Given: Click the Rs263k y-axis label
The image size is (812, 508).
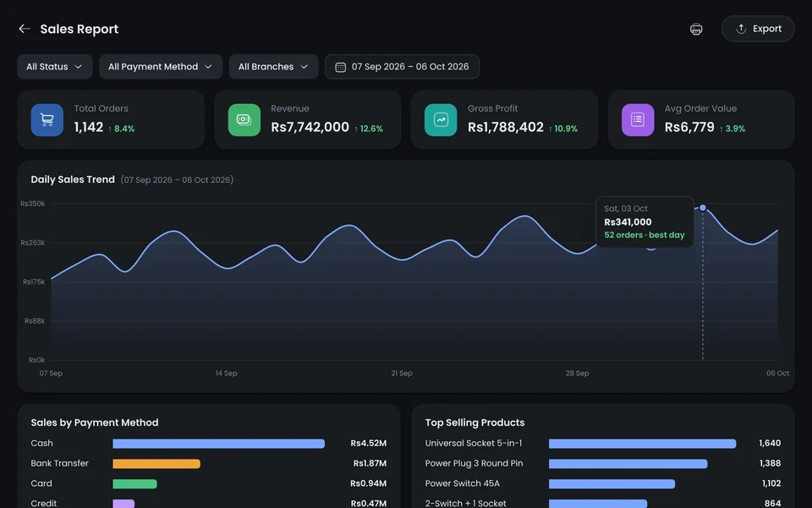Looking at the screenshot, I should (x=33, y=243).
